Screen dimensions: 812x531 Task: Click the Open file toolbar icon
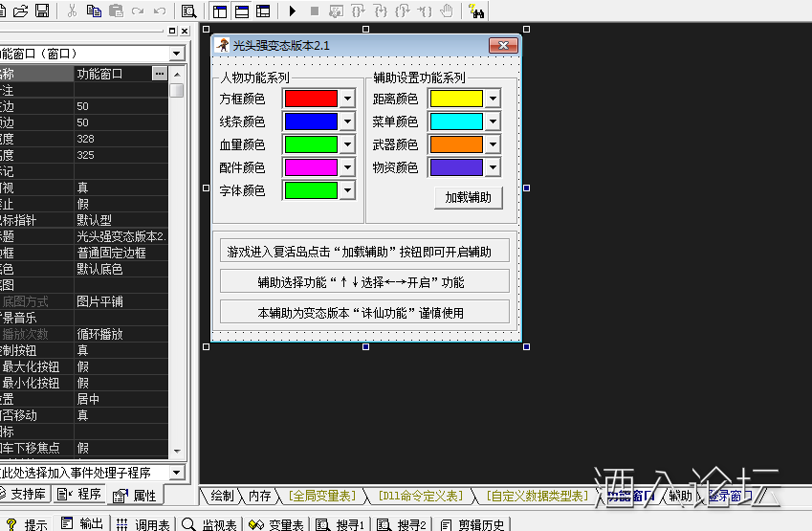click(x=21, y=11)
